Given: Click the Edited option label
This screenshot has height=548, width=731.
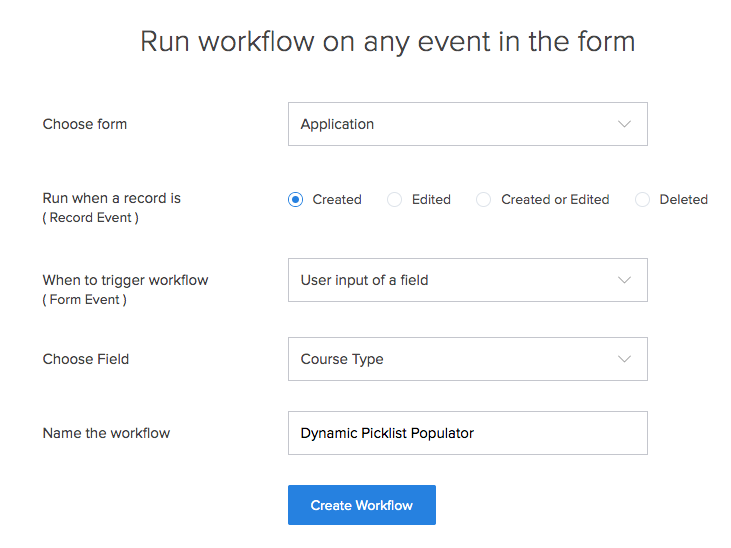Looking at the screenshot, I should (431, 200).
